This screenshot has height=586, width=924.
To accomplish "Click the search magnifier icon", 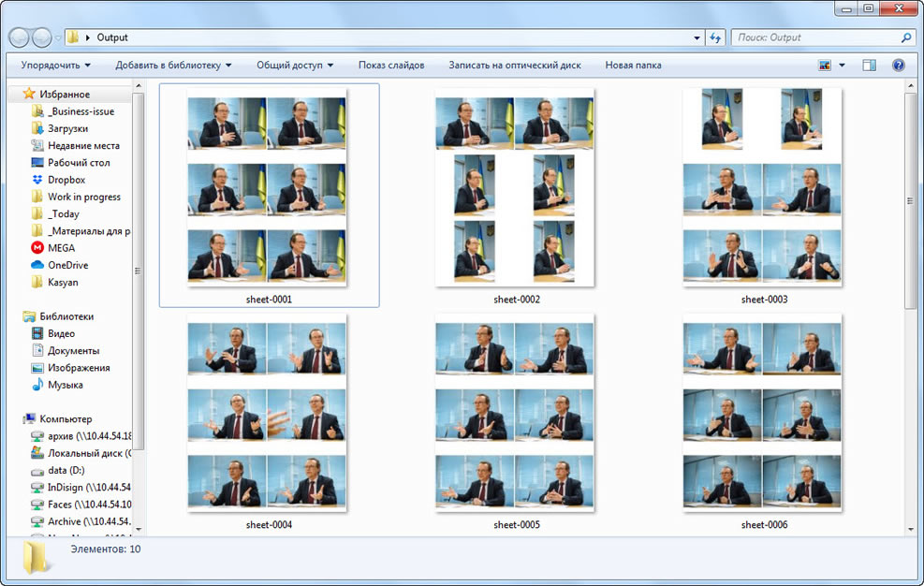I will (905, 37).
